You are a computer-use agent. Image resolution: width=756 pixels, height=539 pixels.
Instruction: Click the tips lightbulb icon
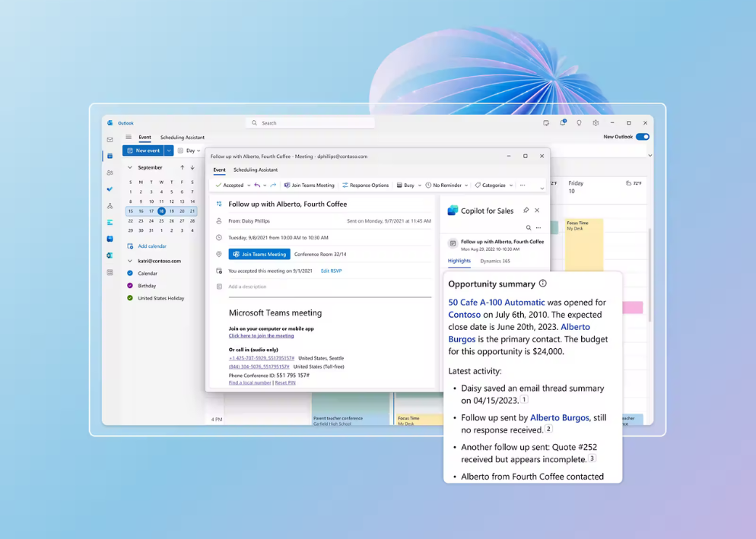579,122
